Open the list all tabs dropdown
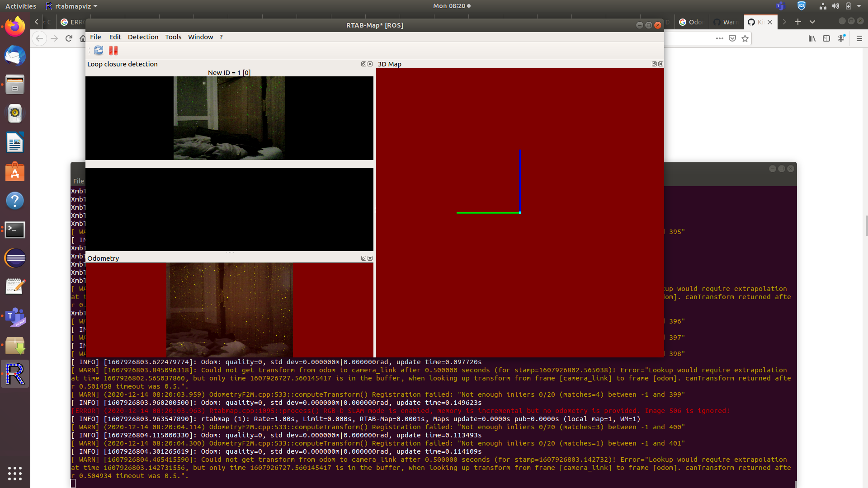Viewport: 868px width, 488px height. coord(812,22)
